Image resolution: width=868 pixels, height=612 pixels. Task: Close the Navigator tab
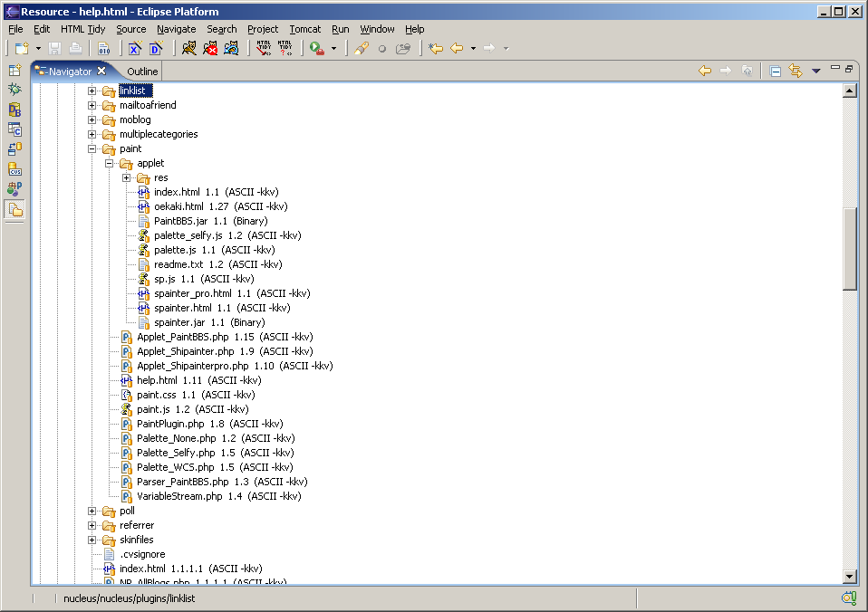pos(101,71)
